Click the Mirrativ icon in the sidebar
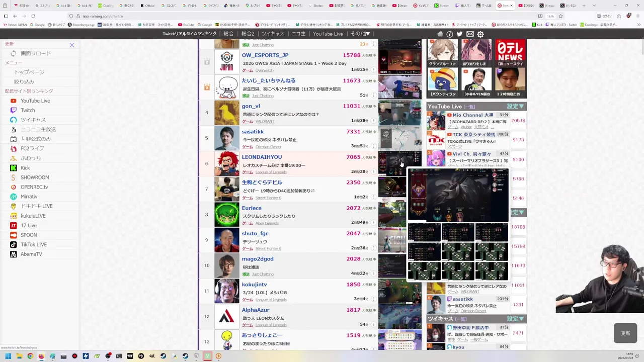Image resolution: width=644 pixels, height=362 pixels. [x=14, y=197]
